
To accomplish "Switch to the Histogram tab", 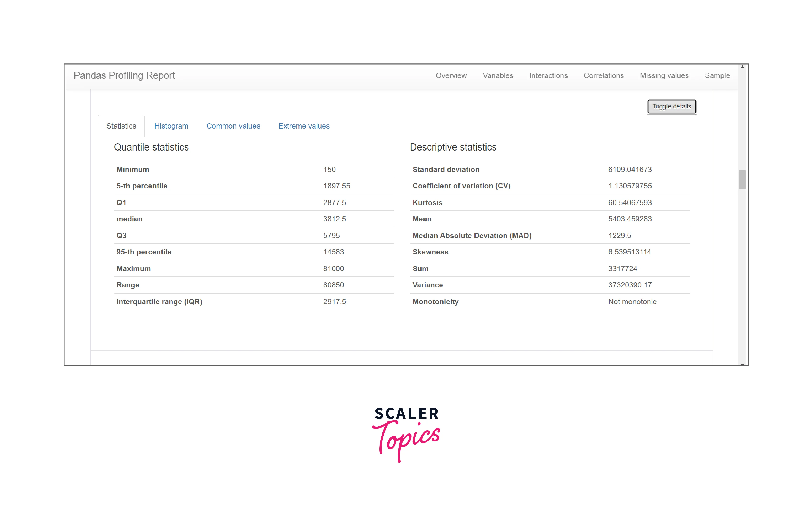I will click(171, 126).
